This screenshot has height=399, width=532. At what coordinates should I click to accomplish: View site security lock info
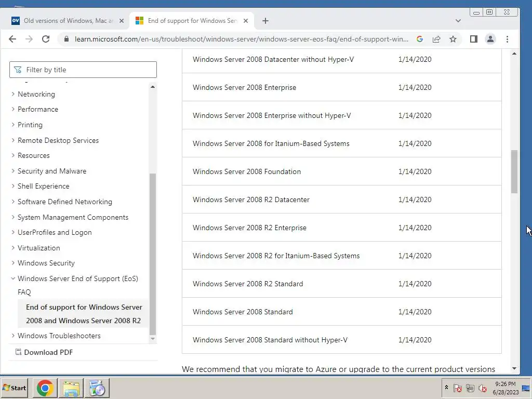66,39
